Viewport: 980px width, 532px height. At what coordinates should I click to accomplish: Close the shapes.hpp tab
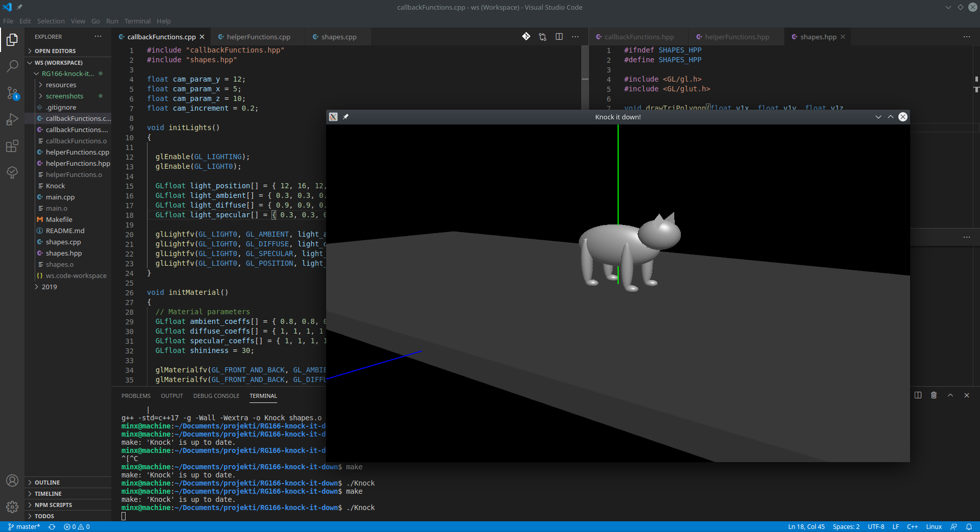(x=843, y=37)
